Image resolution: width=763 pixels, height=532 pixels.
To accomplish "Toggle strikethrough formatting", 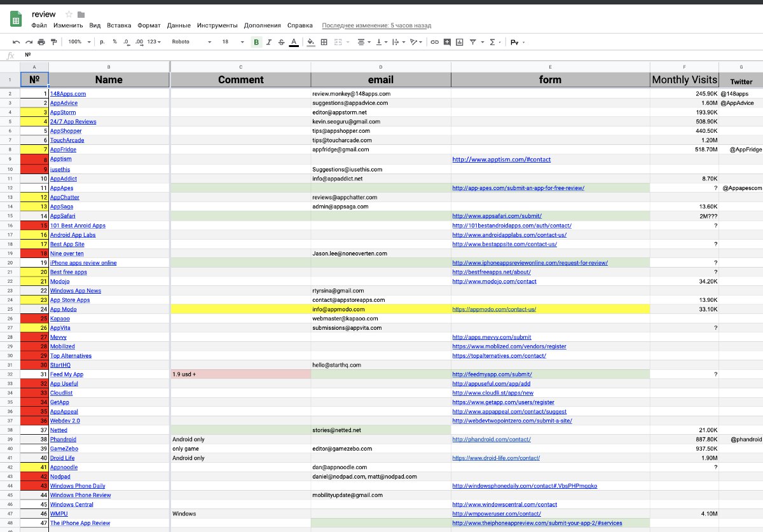I will (281, 42).
